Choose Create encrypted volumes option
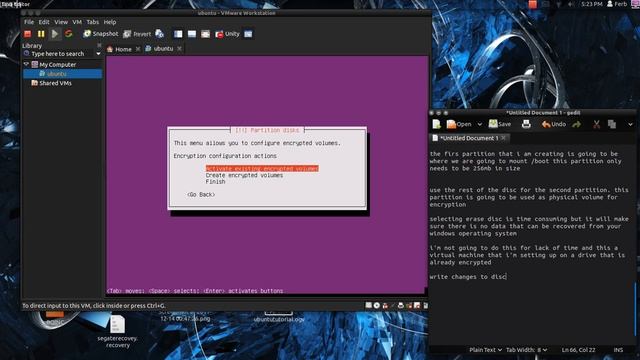The width and height of the screenshot is (640, 360). [x=244, y=175]
